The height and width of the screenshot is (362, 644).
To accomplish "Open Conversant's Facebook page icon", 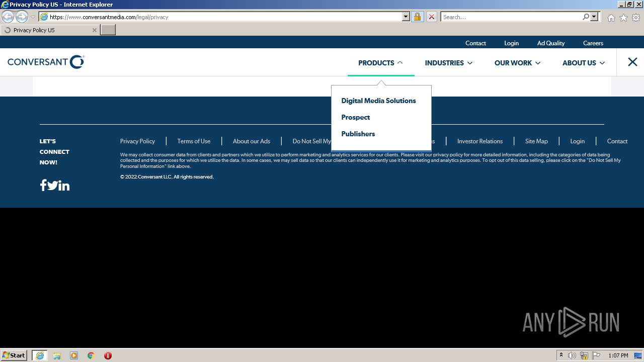I will coord(43,186).
